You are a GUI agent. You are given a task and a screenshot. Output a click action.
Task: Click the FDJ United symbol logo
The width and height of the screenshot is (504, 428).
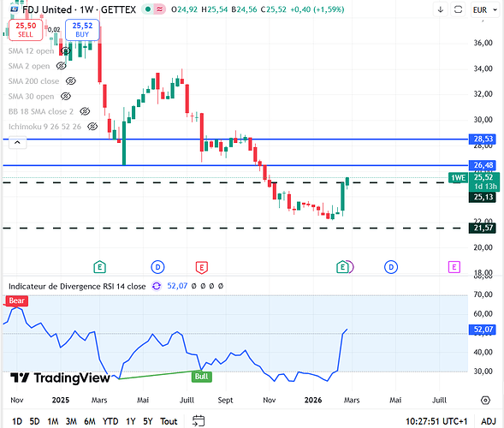tap(15, 9)
